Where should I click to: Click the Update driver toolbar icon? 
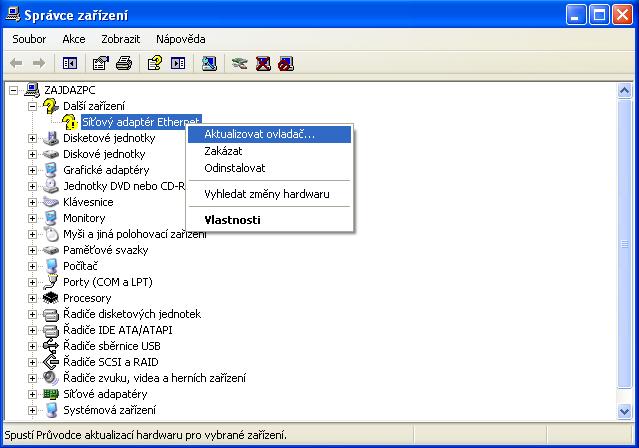pyautogui.click(x=239, y=63)
